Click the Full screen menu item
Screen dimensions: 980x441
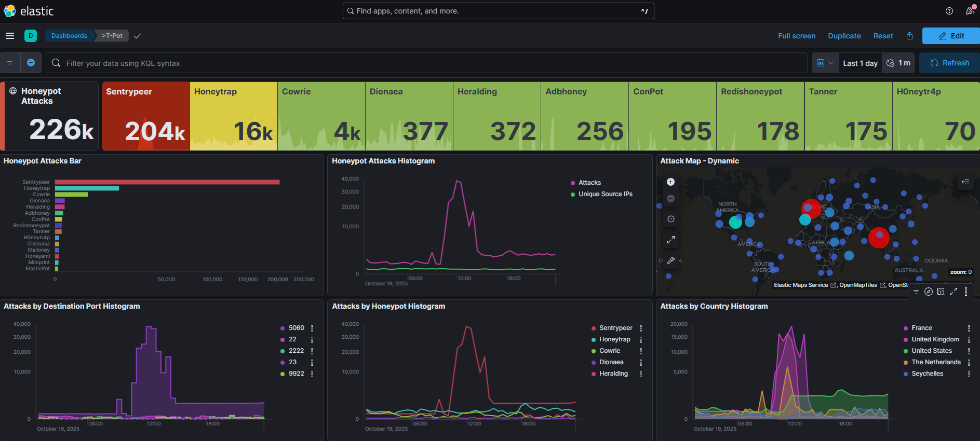796,36
